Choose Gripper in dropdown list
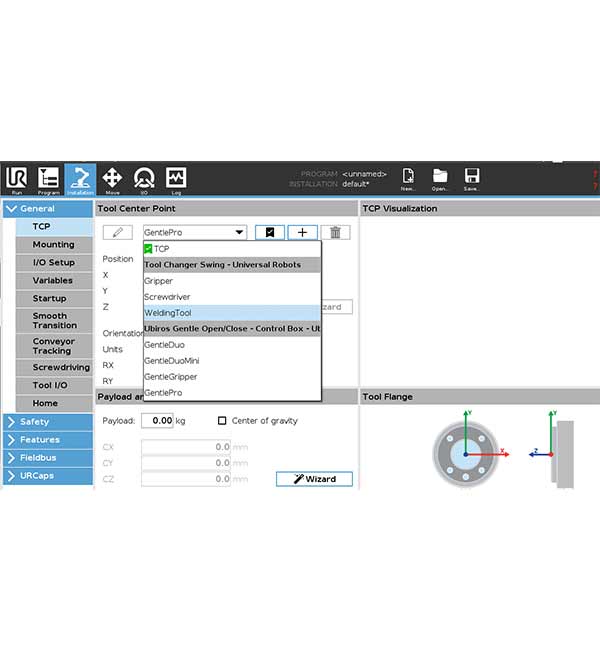This screenshot has height=650, width=600. coord(232,281)
